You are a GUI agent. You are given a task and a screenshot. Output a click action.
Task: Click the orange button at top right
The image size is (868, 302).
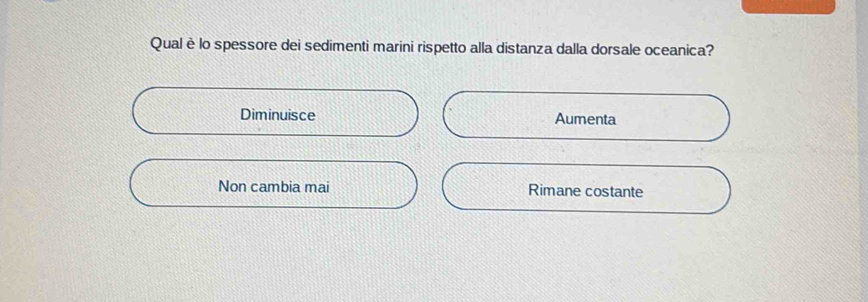pos(787,6)
